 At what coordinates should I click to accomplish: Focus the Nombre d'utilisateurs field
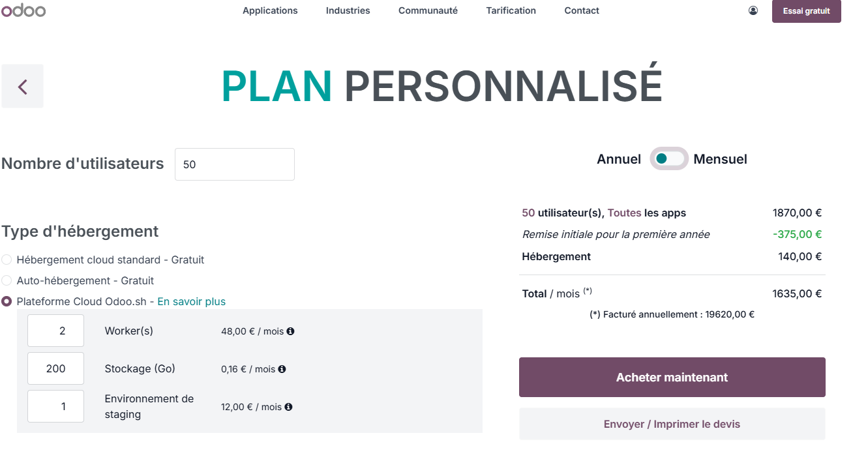[x=235, y=164]
